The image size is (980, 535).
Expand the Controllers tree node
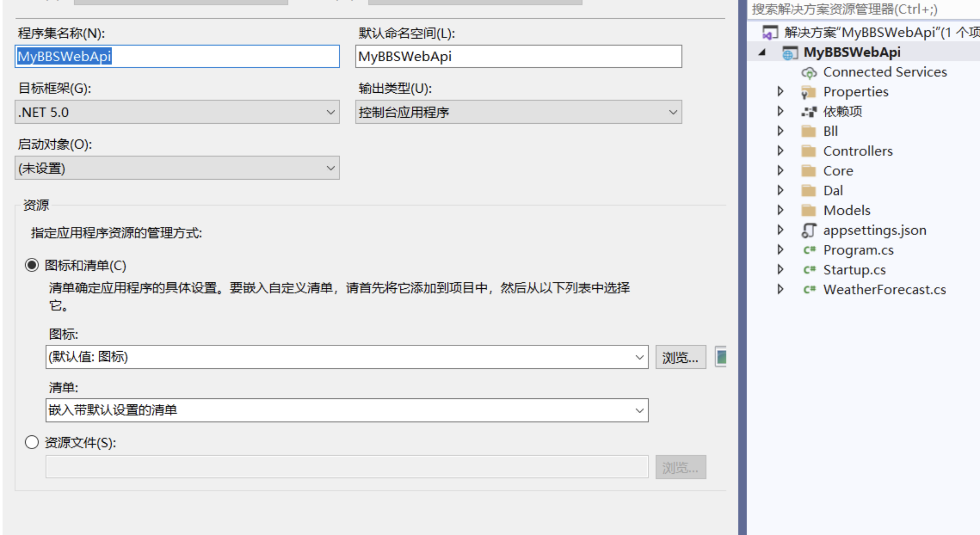[x=781, y=151]
